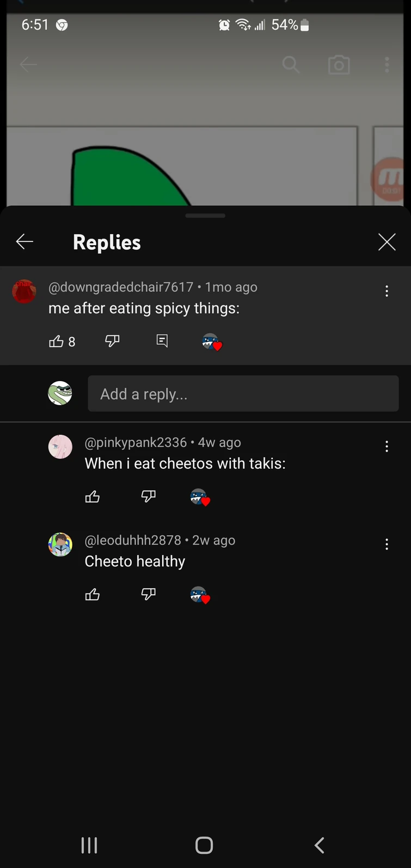
Task: Go back using the Replies header arrow
Action: tap(24, 242)
